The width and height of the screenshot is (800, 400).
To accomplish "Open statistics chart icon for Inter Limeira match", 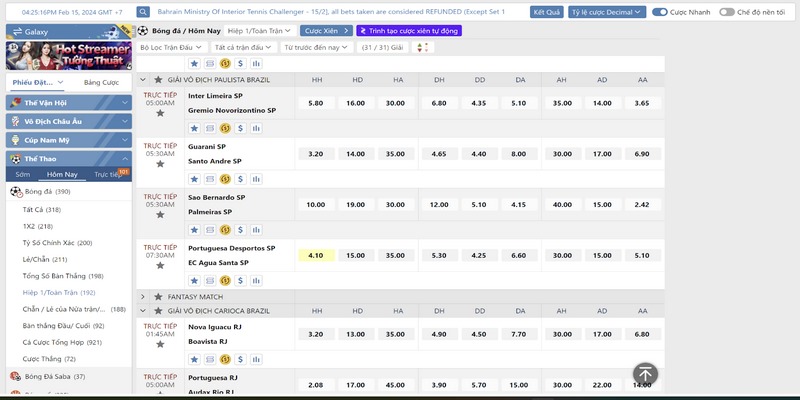I will [256, 128].
